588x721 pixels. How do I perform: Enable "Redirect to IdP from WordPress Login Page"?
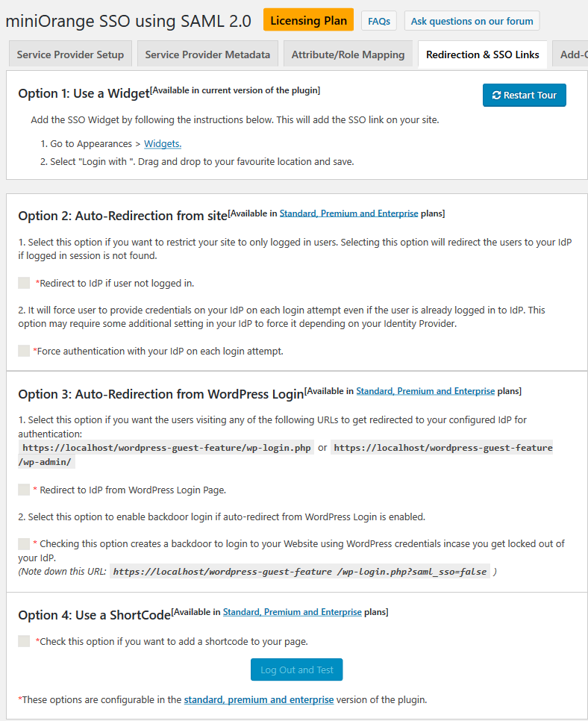click(23, 490)
